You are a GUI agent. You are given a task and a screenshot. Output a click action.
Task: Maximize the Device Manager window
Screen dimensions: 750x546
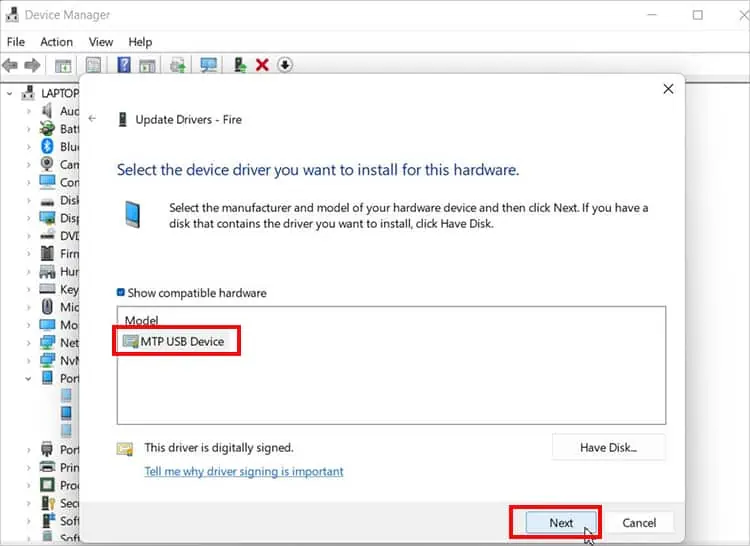pos(698,15)
